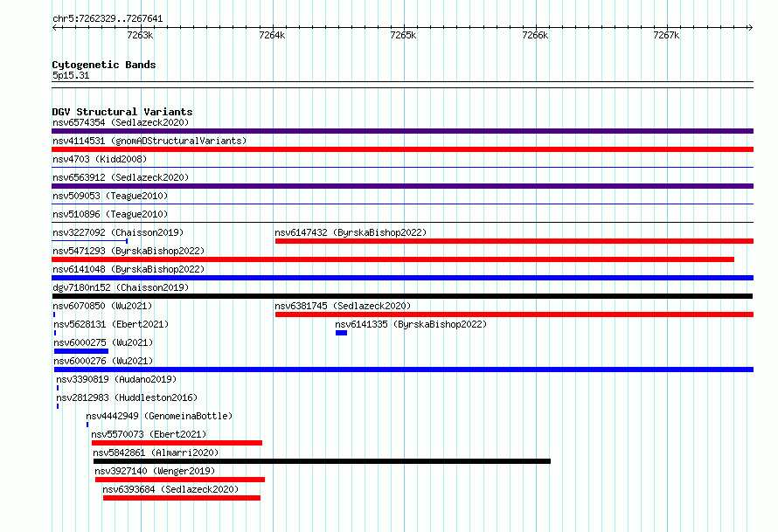Select the 5p15.31 band label

[71, 75]
